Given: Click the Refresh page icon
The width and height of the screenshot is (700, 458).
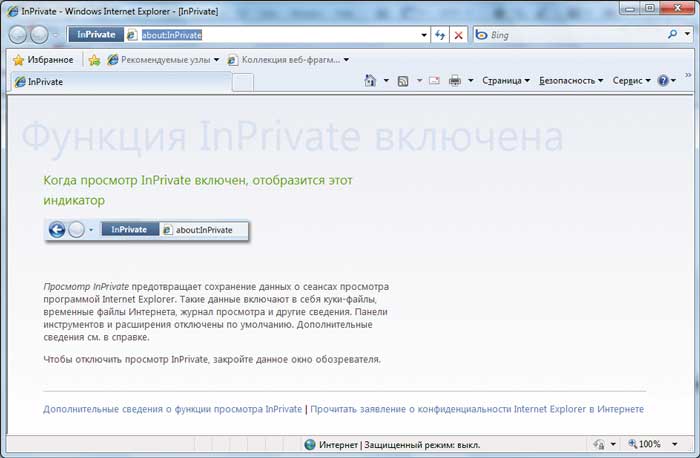Looking at the screenshot, I should [440, 35].
